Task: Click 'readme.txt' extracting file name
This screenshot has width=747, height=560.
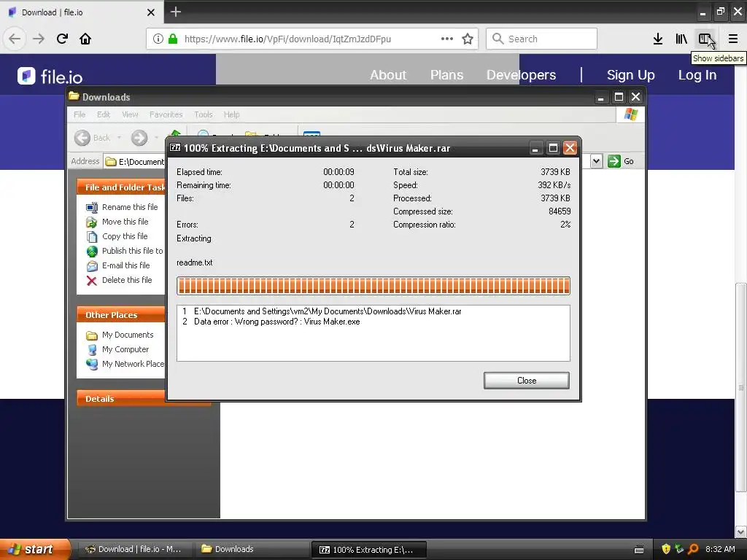Action: point(194,262)
